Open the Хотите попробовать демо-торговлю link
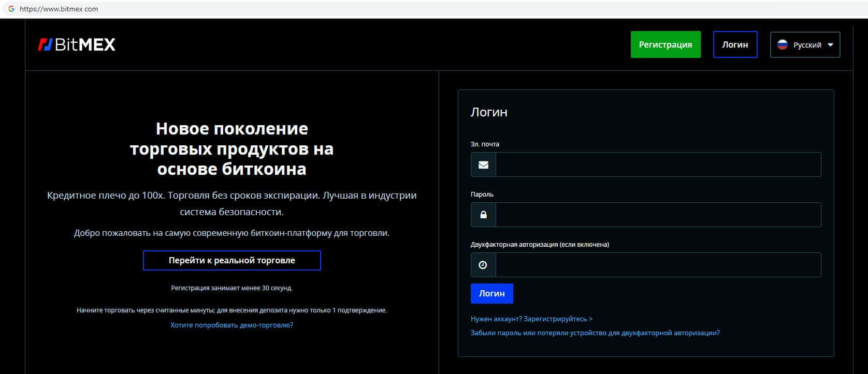Image resolution: width=868 pixels, height=374 pixels. (x=232, y=325)
